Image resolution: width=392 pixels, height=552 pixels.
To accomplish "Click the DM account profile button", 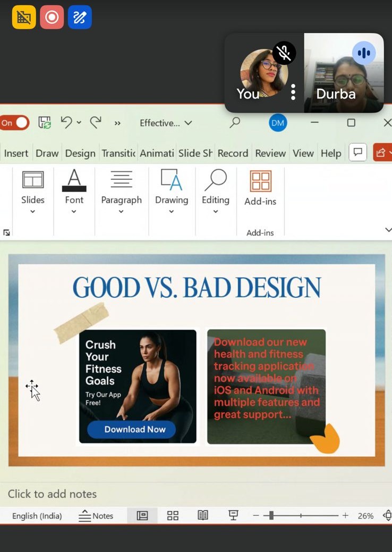I will click(278, 123).
